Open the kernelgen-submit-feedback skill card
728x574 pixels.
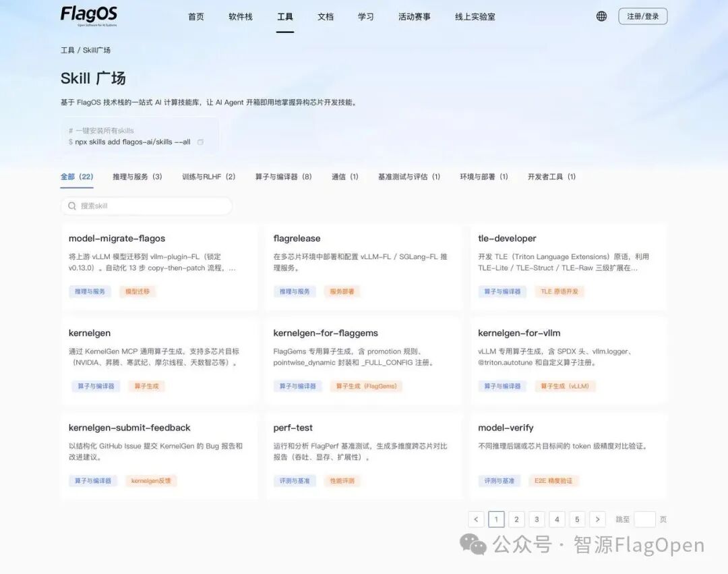159,457
